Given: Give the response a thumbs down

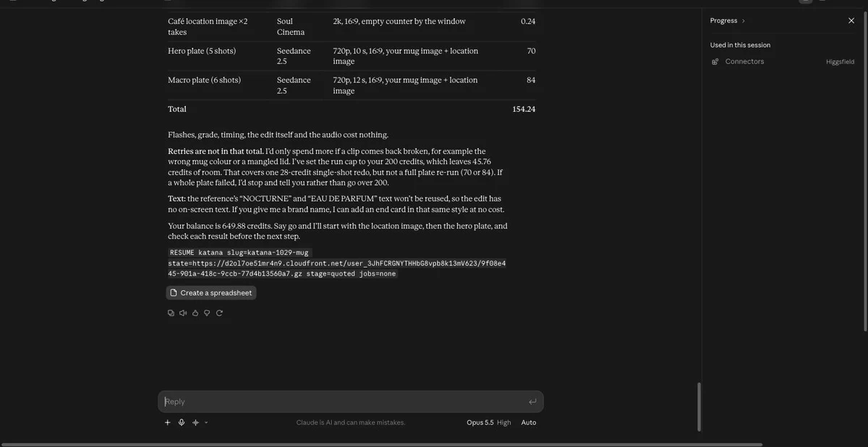Looking at the screenshot, I should (207, 313).
